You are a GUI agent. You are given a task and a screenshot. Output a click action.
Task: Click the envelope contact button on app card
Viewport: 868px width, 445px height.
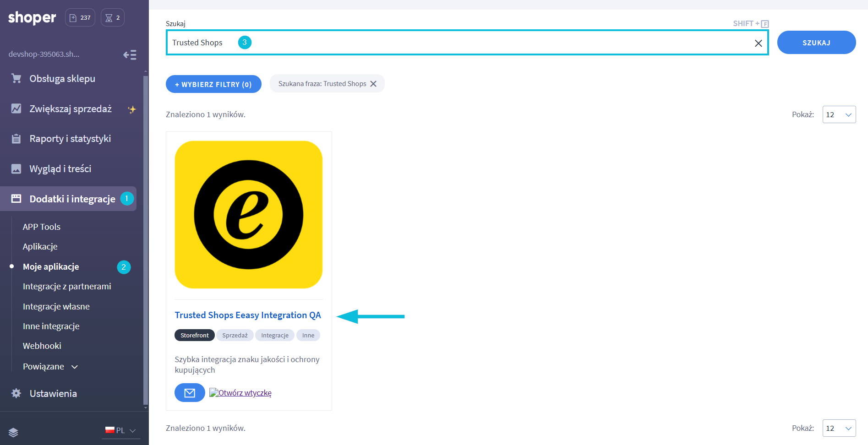click(x=190, y=393)
